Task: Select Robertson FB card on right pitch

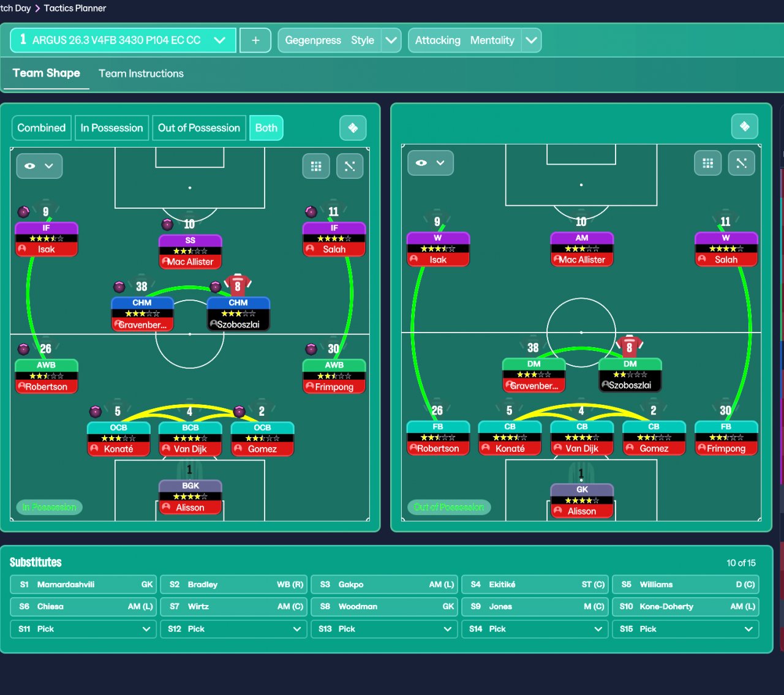Action: (438, 438)
